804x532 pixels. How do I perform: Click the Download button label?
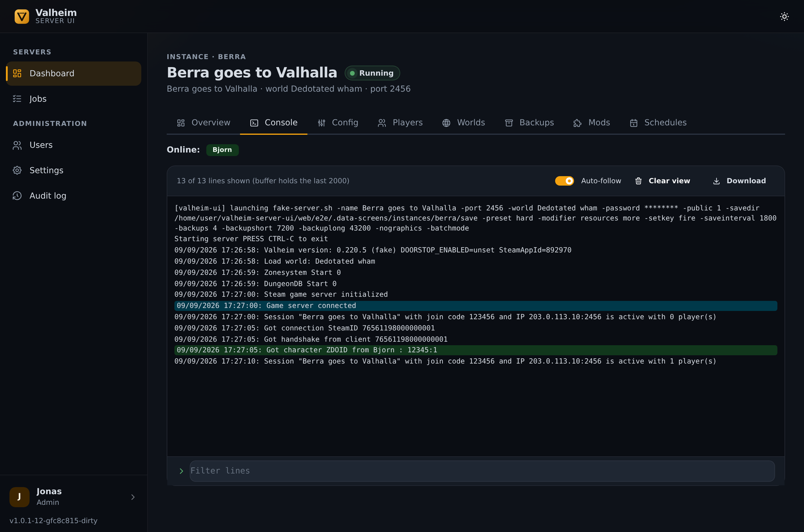coord(746,181)
